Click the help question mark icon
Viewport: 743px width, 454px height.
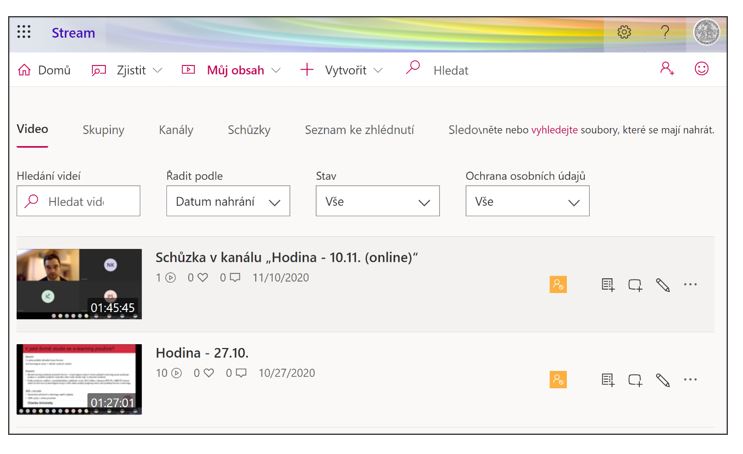coord(665,32)
